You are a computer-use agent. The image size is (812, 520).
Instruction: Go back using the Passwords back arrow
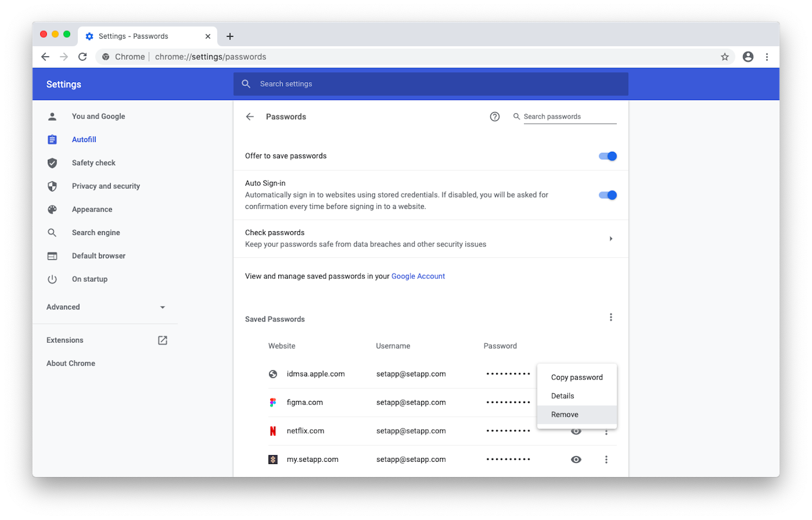pos(250,117)
